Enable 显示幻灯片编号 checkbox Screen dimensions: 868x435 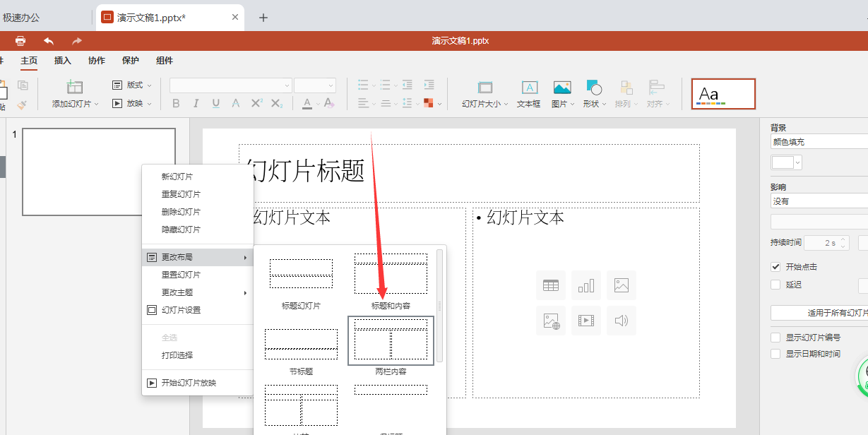pos(775,338)
